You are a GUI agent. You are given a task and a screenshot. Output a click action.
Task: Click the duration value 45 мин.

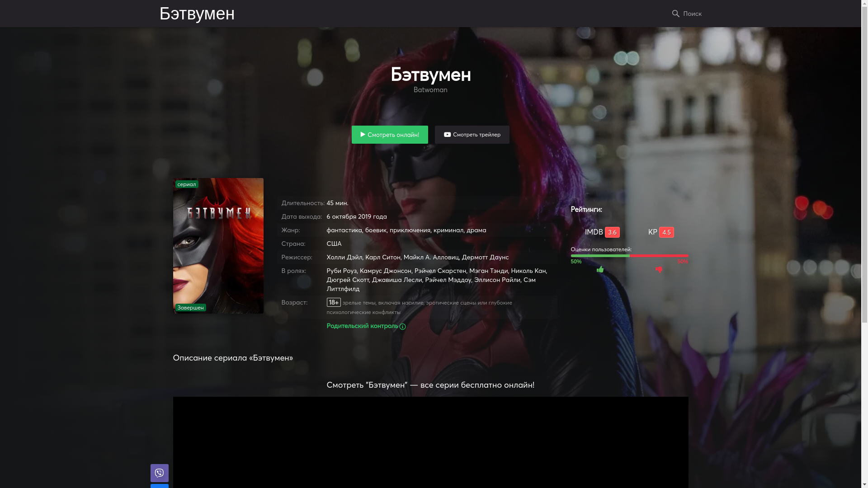[337, 203]
